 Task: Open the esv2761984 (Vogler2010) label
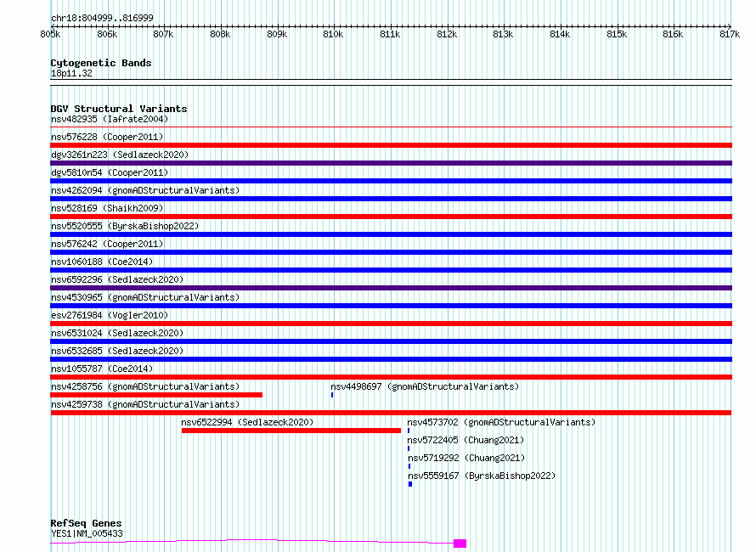pyautogui.click(x=110, y=315)
